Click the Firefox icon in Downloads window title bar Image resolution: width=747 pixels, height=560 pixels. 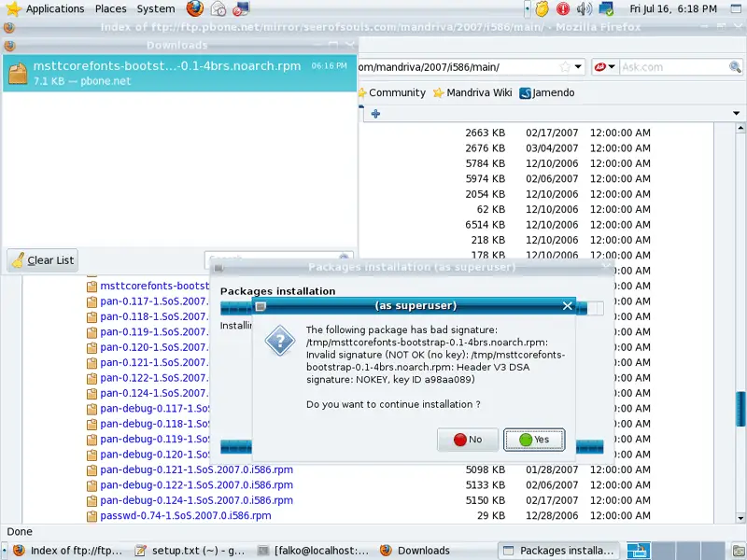pyautogui.click(x=9, y=46)
